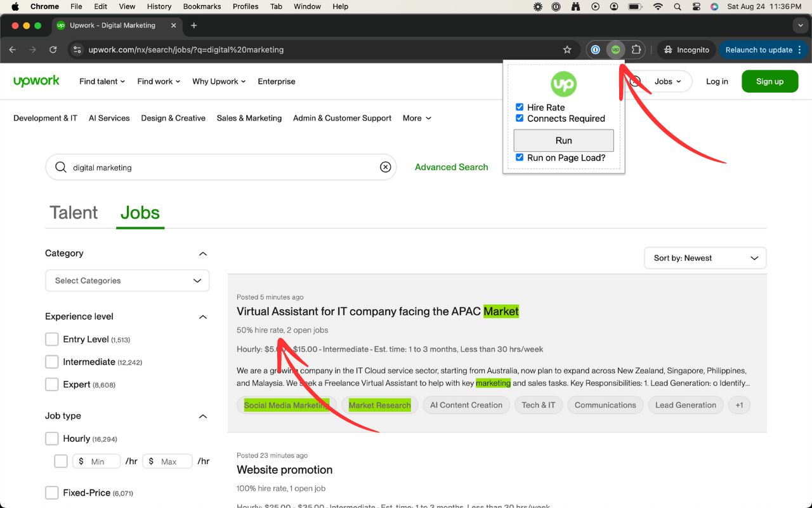Check Intermediate experience filter

click(x=52, y=362)
